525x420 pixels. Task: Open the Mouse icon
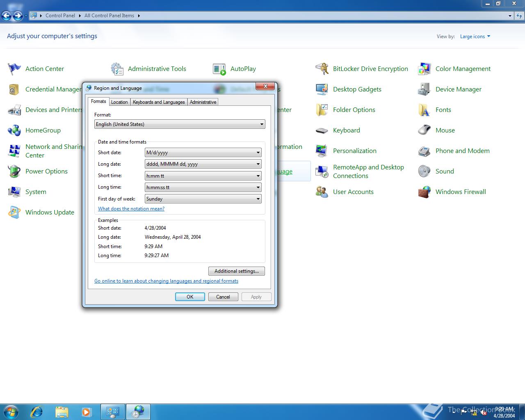(425, 130)
